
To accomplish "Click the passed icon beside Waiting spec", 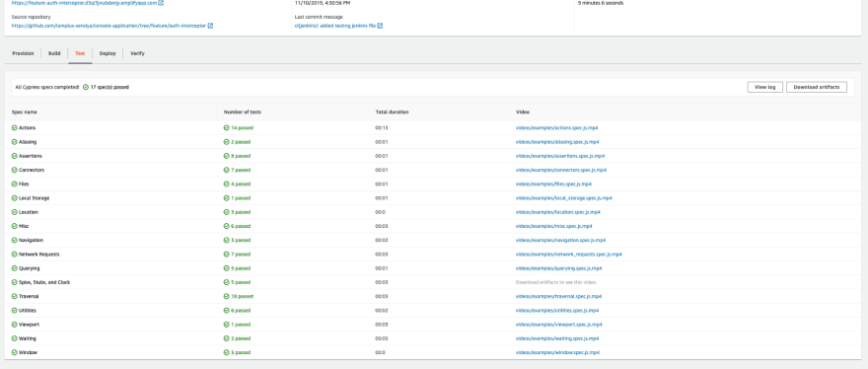I will (x=15, y=338).
